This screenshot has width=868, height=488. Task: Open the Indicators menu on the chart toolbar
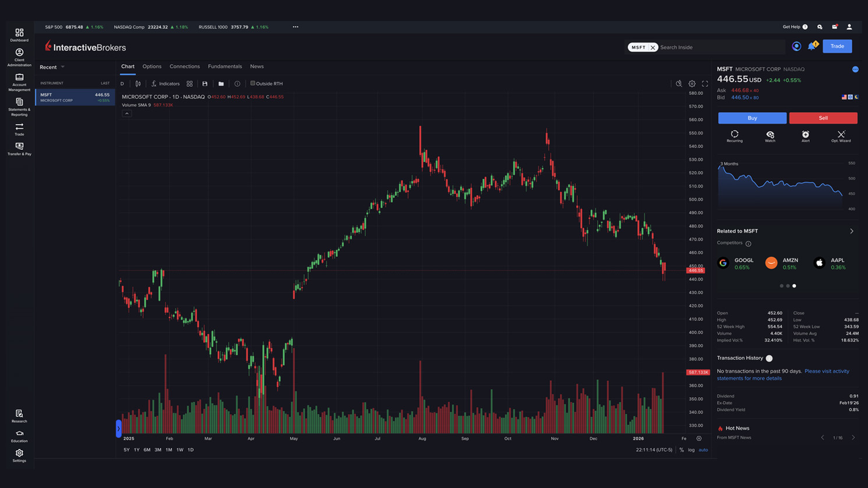click(x=165, y=83)
